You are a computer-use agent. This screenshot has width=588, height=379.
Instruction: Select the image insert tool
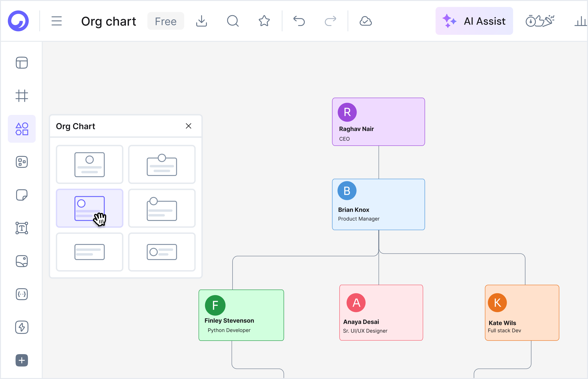pyautogui.click(x=22, y=261)
